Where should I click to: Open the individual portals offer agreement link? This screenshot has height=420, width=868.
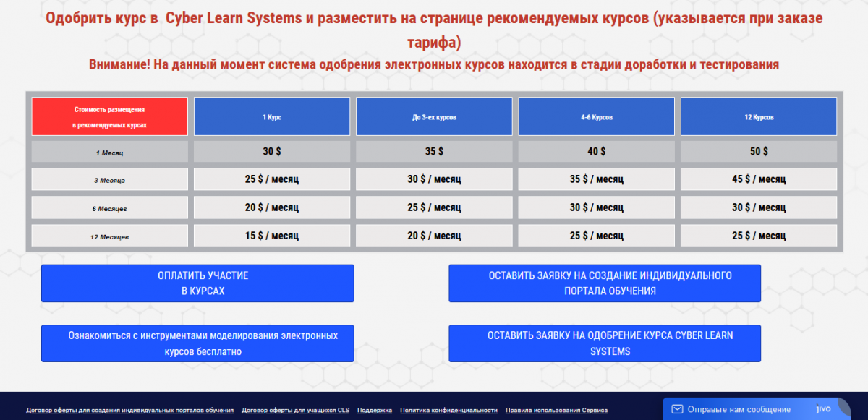[x=129, y=410]
